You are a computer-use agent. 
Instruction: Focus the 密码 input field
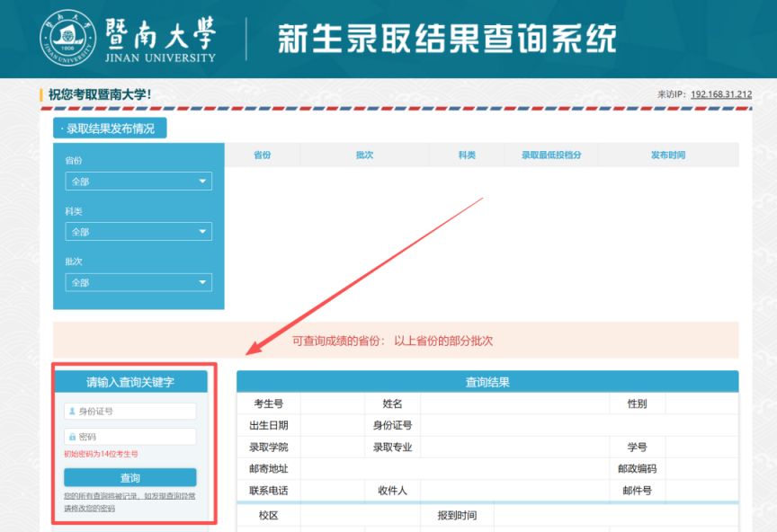130,437
